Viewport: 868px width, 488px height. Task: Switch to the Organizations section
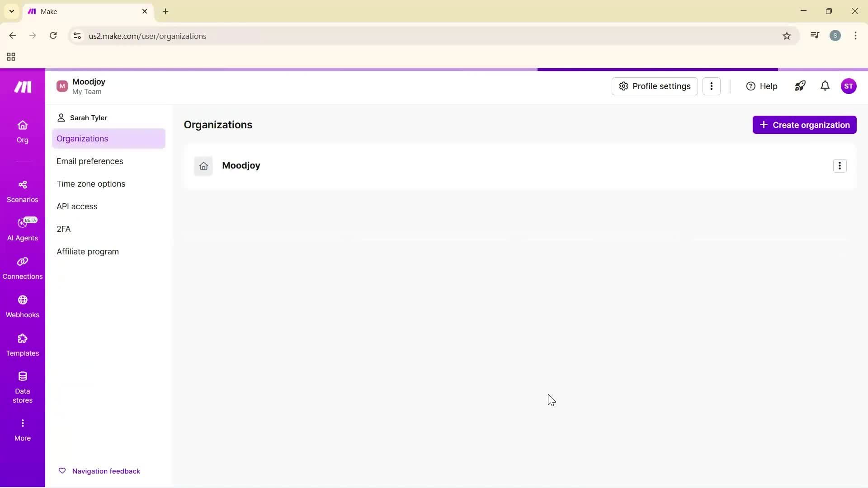82,138
